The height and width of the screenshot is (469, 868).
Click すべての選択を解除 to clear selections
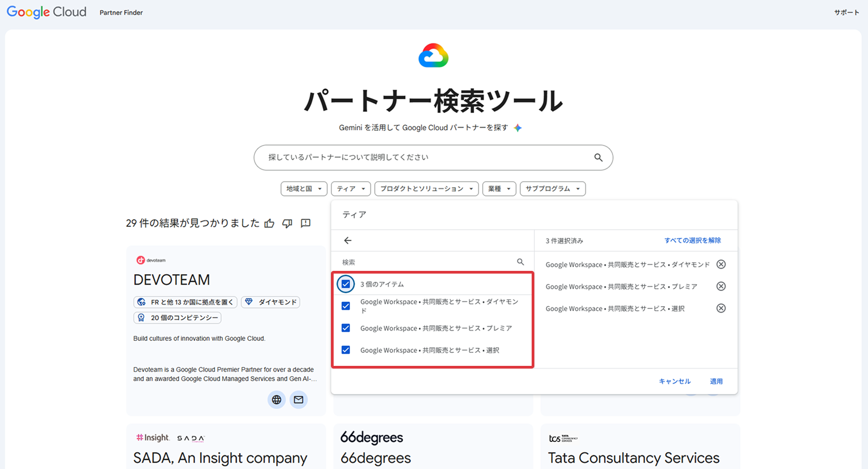click(693, 240)
